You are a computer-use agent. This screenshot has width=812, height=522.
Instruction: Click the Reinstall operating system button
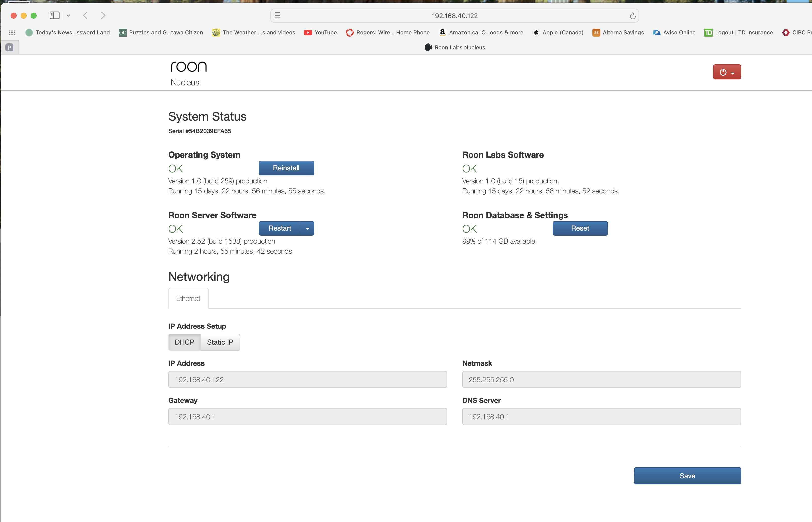286,168
